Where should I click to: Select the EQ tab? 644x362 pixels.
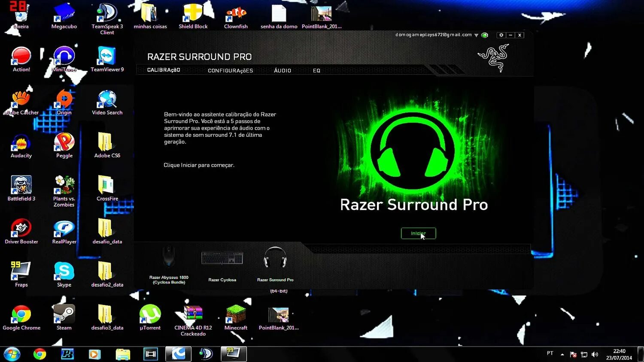coord(316,70)
